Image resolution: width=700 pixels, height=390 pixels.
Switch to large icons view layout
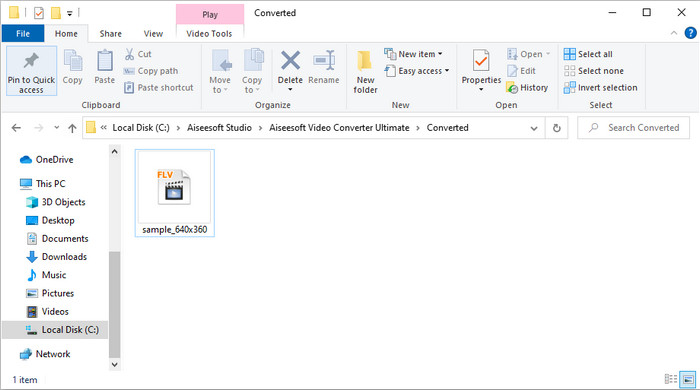pos(688,379)
